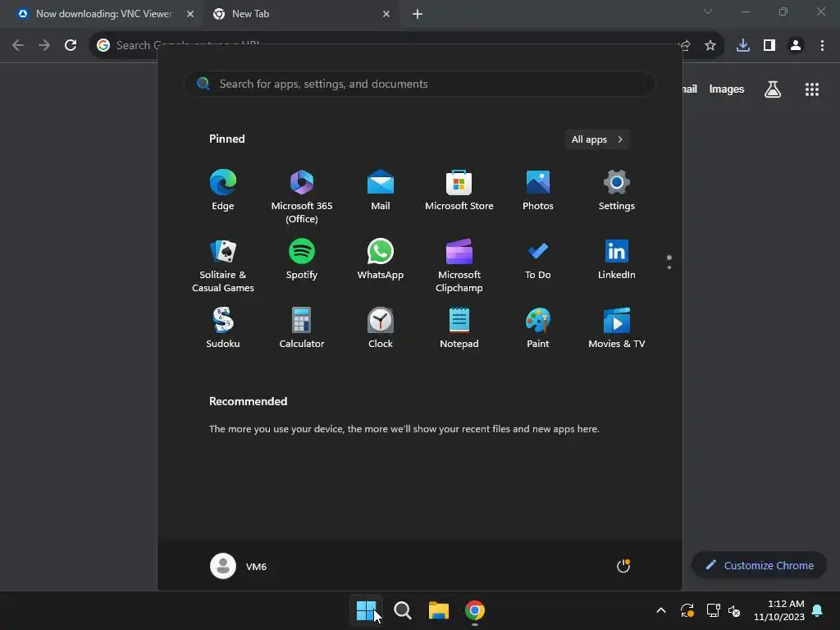
Task: Click the muted volume tray icon
Action: click(734, 610)
